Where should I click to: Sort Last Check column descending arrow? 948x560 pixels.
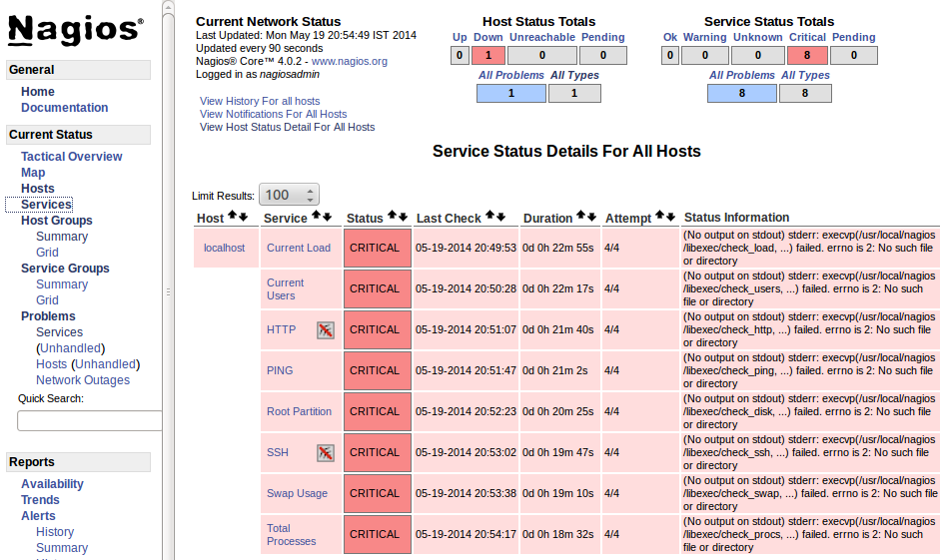click(500, 217)
